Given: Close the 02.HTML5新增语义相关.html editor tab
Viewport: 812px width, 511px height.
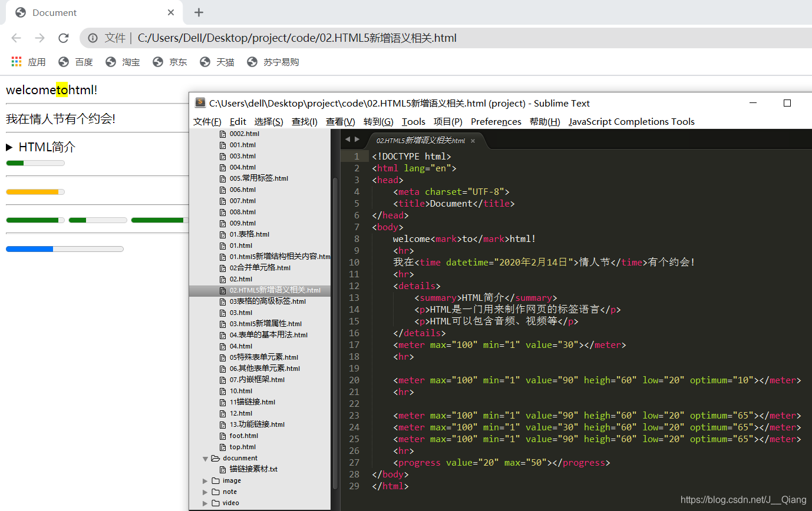Looking at the screenshot, I should click(x=473, y=141).
